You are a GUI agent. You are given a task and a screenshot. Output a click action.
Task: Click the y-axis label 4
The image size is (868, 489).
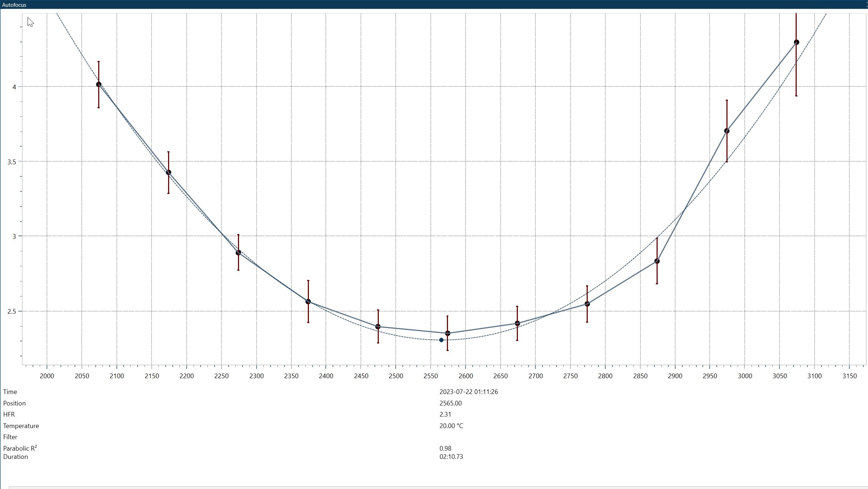(x=14, y=87)
